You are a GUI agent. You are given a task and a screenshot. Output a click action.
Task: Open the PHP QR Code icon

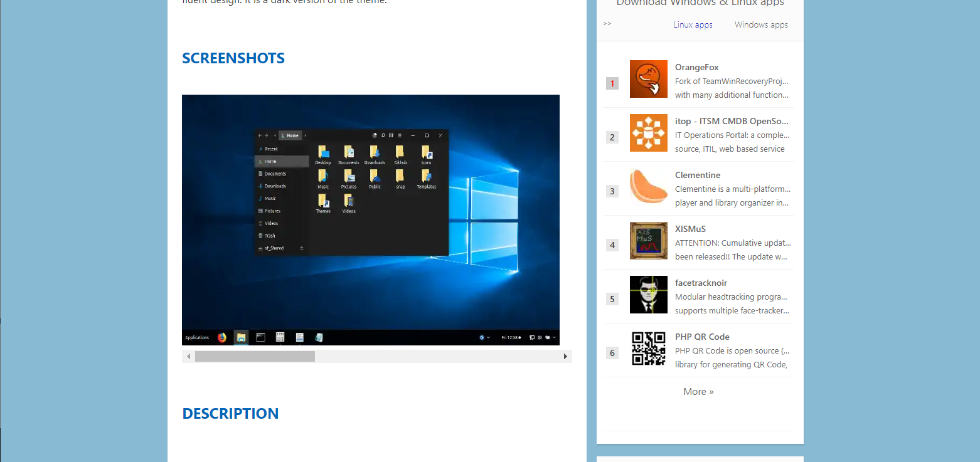point(649,349)
